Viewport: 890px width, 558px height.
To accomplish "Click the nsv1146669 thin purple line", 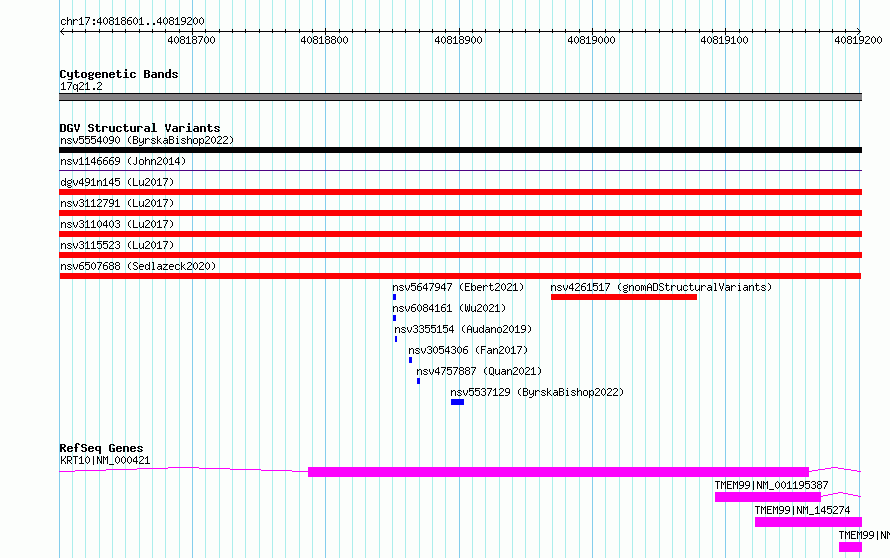I will tap(460, 170).
